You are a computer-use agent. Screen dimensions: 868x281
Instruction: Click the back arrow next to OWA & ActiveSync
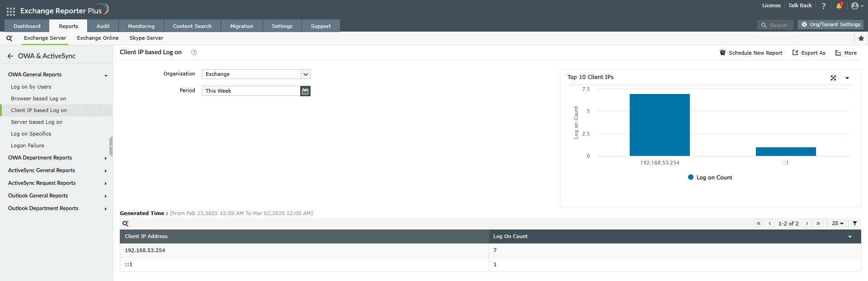coord(10,56)
